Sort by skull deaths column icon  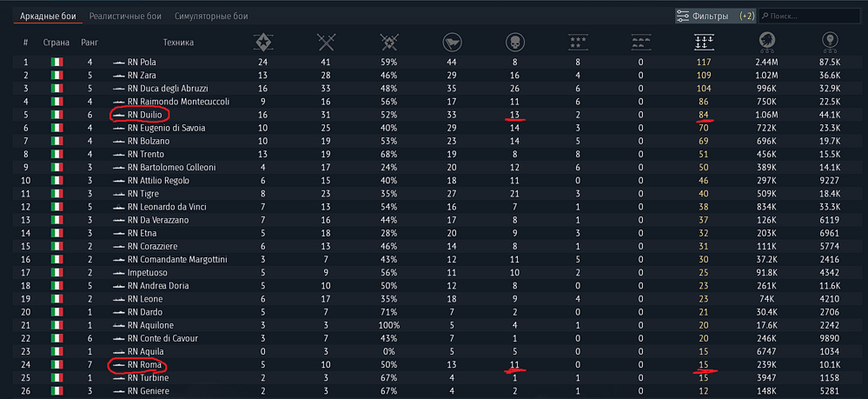(515, 42)
